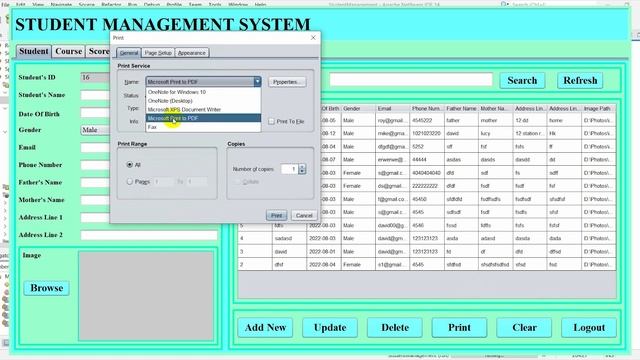Close the Print dialog with the X
The width and height of the screenshot is (640, 360).
tap(313, 38)
